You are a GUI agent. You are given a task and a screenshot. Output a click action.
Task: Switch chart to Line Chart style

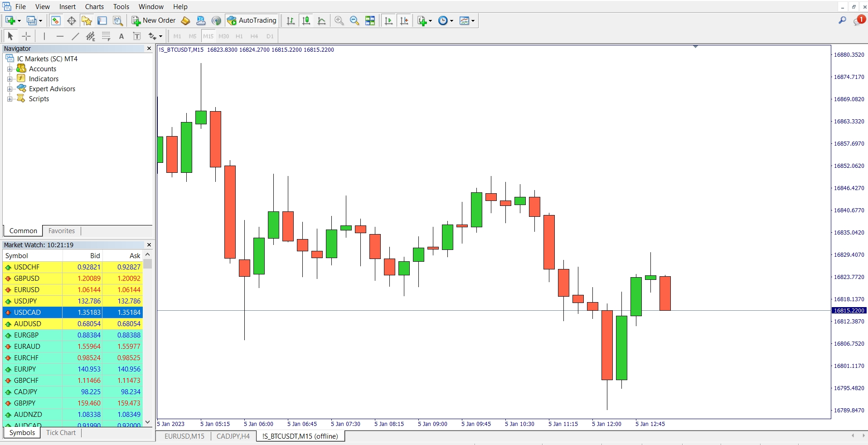pyautogui.click(x=321, y=20)
